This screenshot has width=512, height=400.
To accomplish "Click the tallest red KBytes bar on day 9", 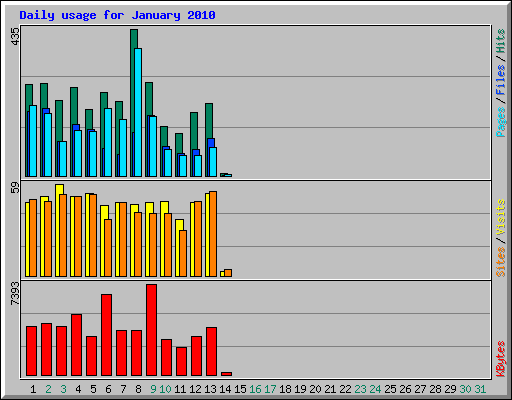I will click(x=151, y=330).
